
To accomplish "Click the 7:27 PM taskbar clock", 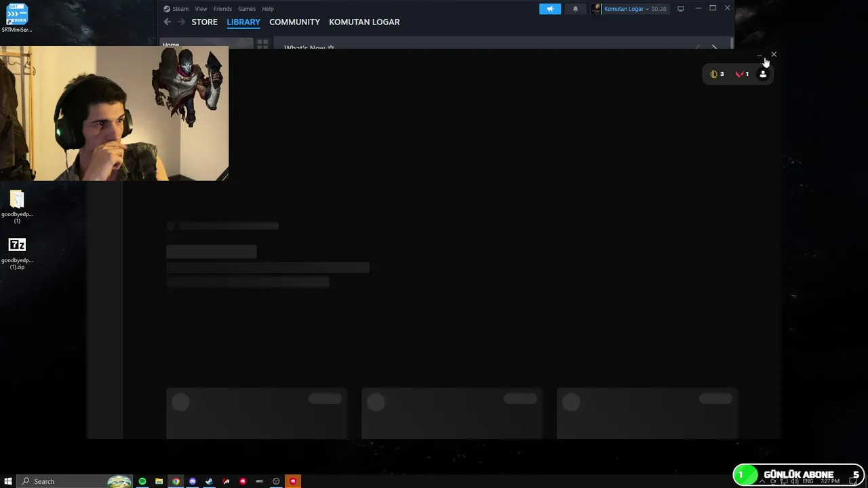I will pyautogui.click(x=830, y=481).
